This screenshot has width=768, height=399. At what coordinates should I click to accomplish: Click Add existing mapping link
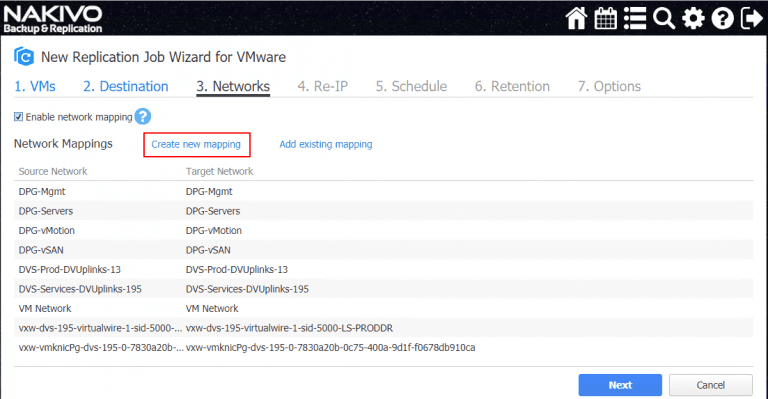pos(326,144)
